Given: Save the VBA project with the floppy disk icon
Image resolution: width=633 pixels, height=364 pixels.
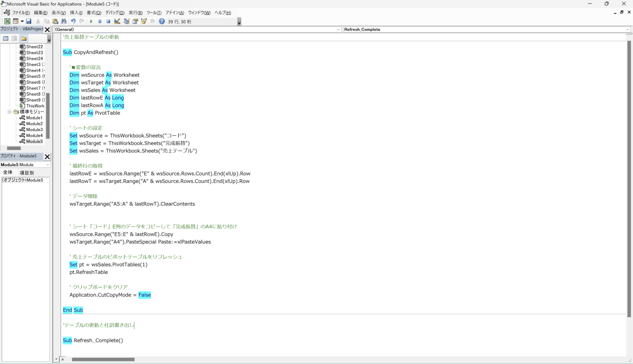Looking at the screenshot, I should (28, 21).
